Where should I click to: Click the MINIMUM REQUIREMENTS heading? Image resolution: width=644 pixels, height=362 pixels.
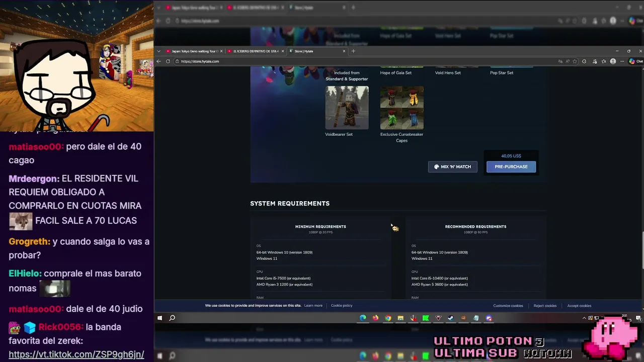click(x=320, y=227)
